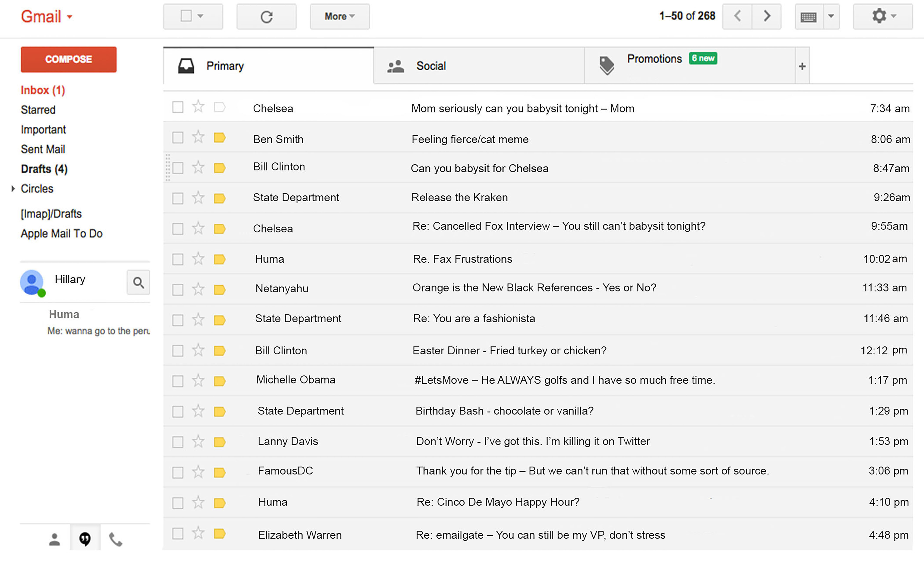Screen dimensions: 924x581
Task: Expand the Circles label in sidebar
Action: pos(13,188)
